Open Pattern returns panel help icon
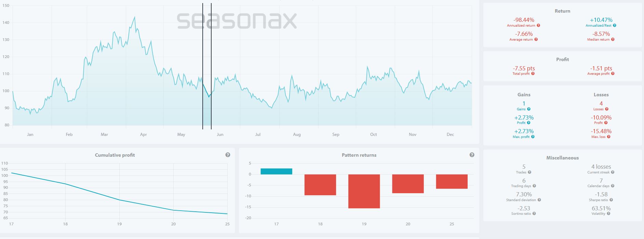The width and height of the screenshot is (644, 239). pos(472,155)
